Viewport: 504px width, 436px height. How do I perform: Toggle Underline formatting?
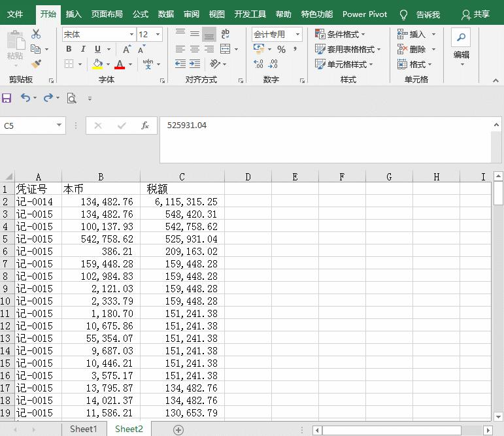tap(97, 49)
